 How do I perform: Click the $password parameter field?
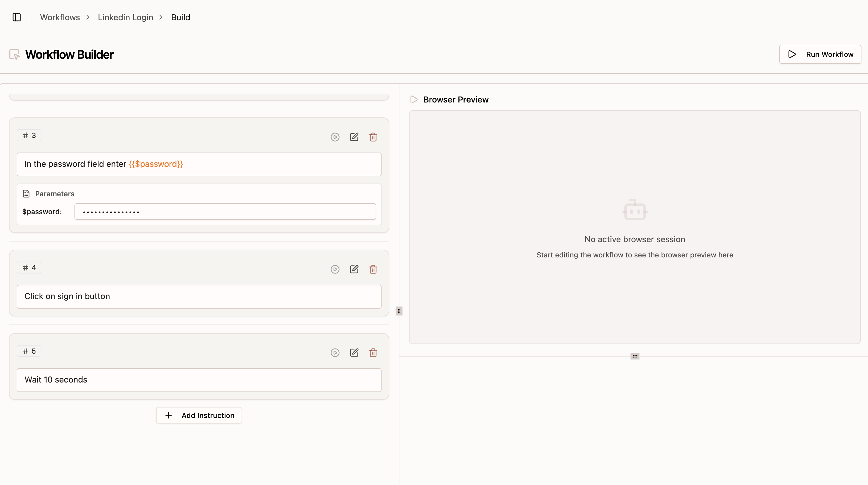tap(225, 212)
